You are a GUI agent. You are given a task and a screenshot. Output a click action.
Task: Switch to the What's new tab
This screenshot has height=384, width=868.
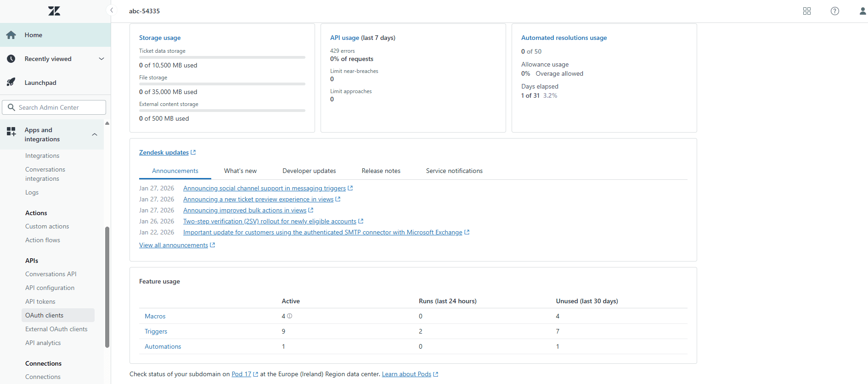tap(240, 171)
